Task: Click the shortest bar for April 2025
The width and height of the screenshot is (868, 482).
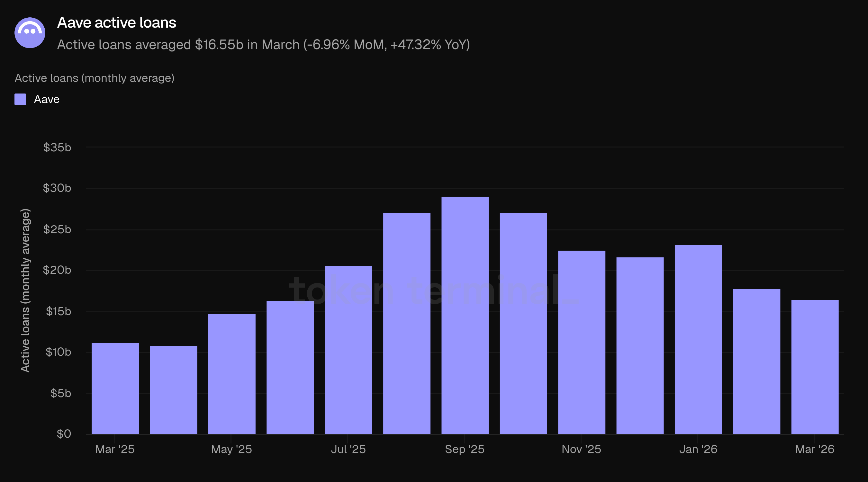Action: click(173, 390)
